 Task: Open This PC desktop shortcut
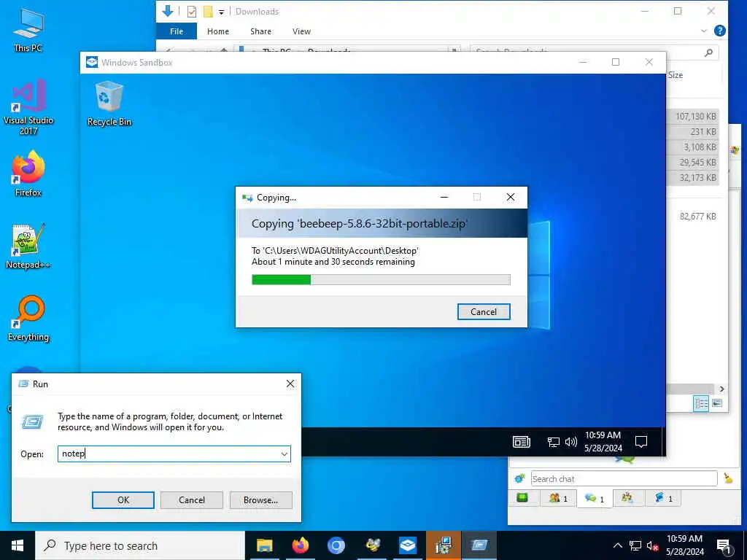(x=28, y=29)
